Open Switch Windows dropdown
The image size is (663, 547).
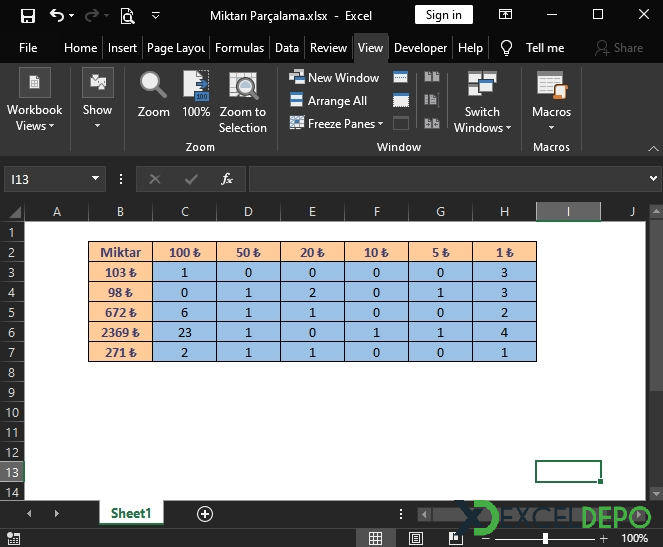click(482, 102)
